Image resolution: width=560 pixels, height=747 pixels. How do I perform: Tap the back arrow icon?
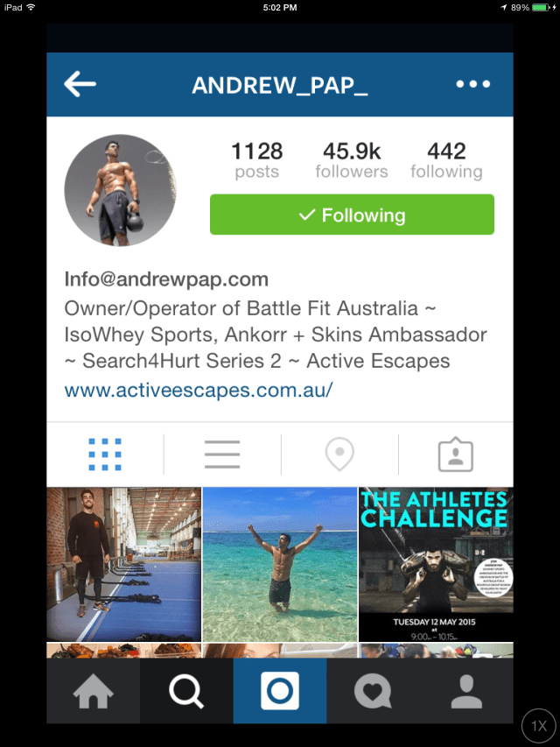coord(80,84)
